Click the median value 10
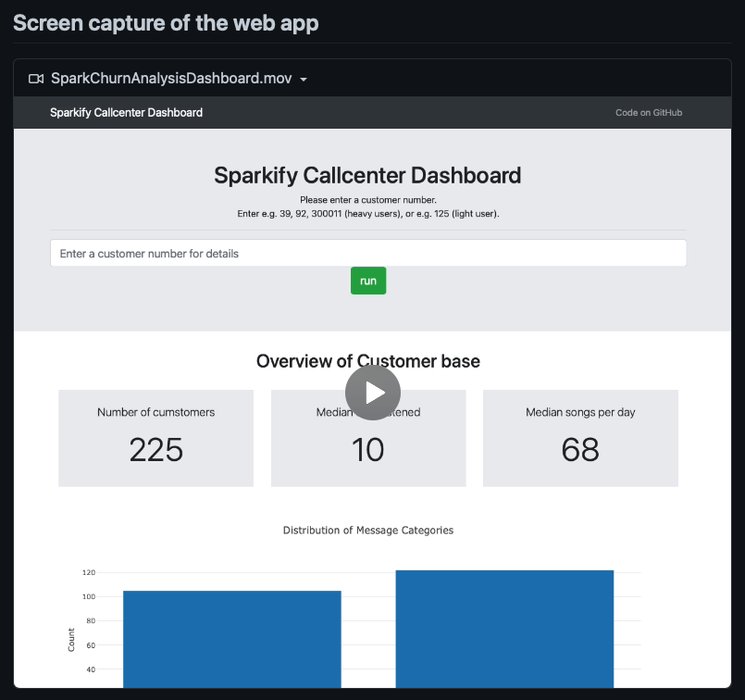 (367, 450)
